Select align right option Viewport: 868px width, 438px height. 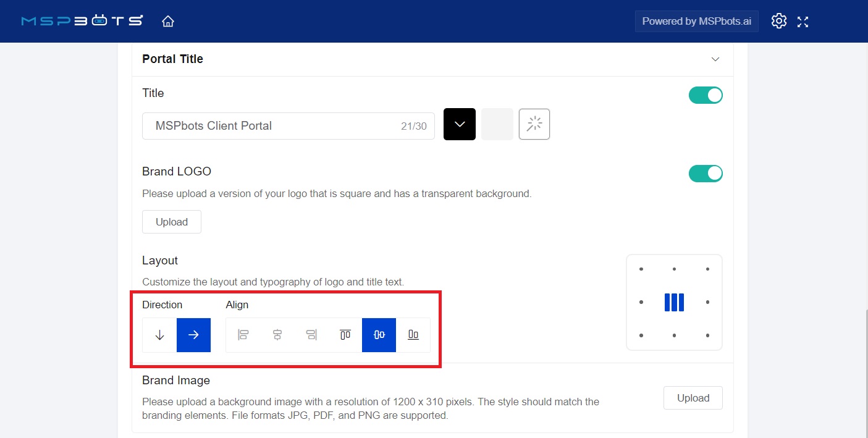311,335
